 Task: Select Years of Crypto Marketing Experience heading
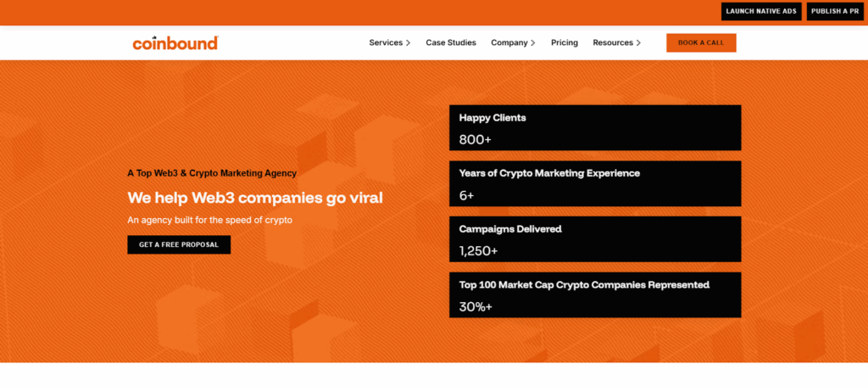pos(549,173)
